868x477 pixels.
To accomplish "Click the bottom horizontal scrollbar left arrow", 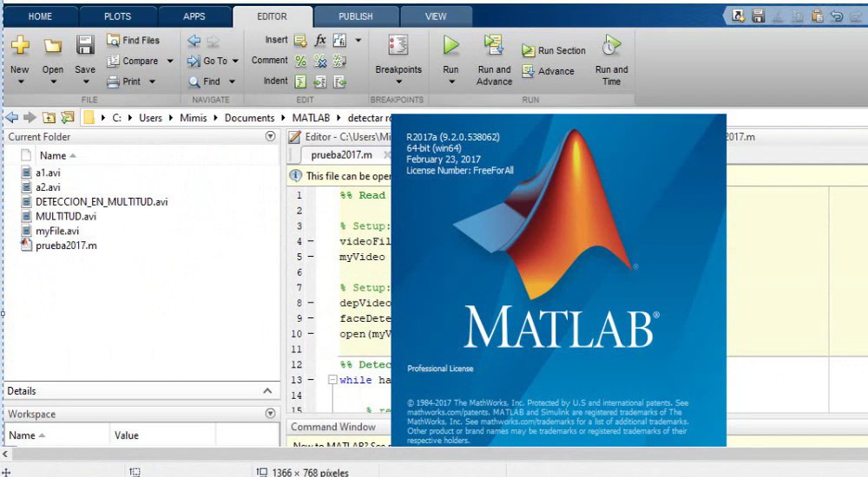I will click(x=5, y=454).
